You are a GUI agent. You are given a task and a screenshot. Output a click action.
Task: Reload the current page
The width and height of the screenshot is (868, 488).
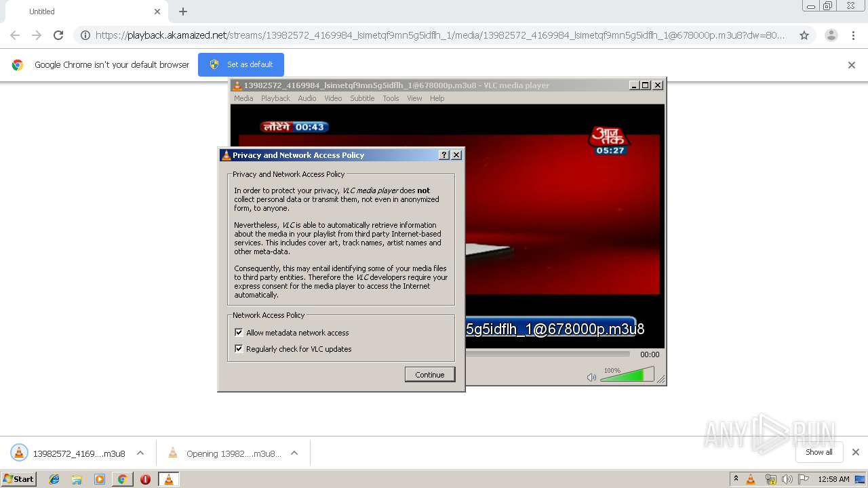click(x=58, y=35)
